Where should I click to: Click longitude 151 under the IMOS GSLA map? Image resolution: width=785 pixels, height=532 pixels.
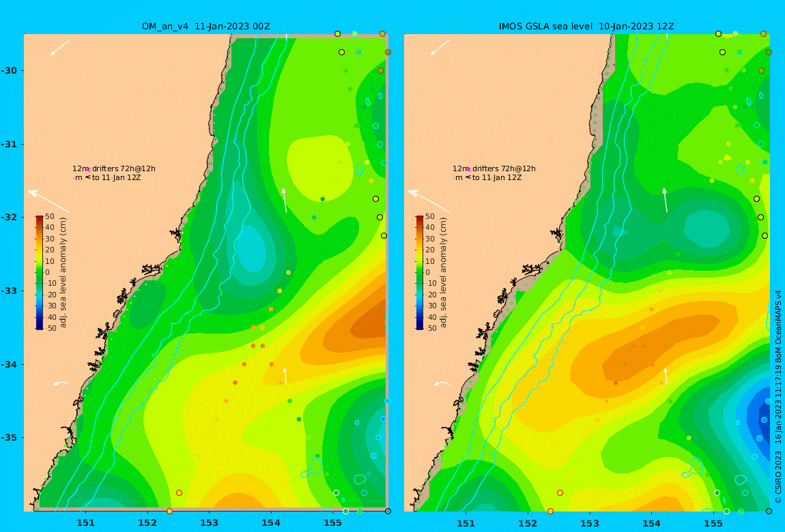(466, 523)
